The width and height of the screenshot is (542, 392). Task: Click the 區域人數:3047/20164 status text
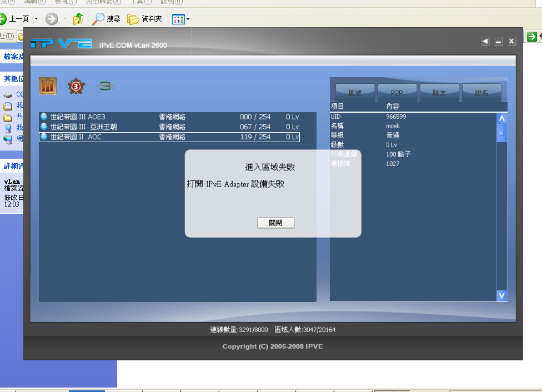[305, 330]
